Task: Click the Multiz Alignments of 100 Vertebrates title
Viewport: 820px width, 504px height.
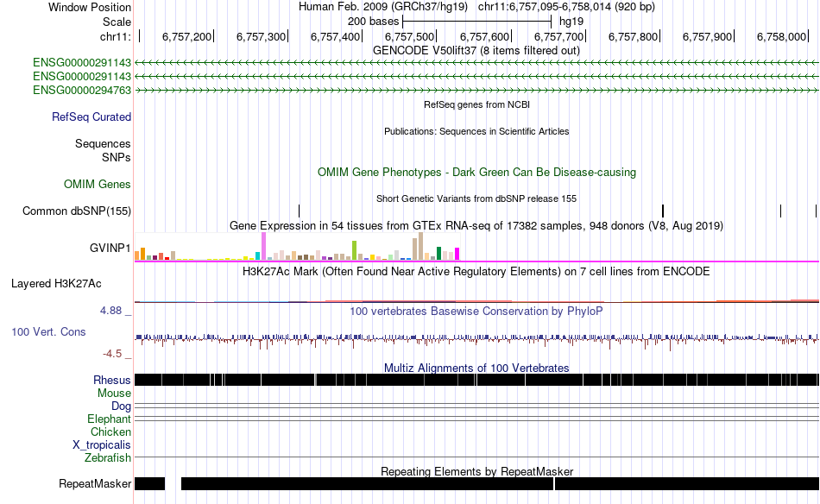Action: 476,368
